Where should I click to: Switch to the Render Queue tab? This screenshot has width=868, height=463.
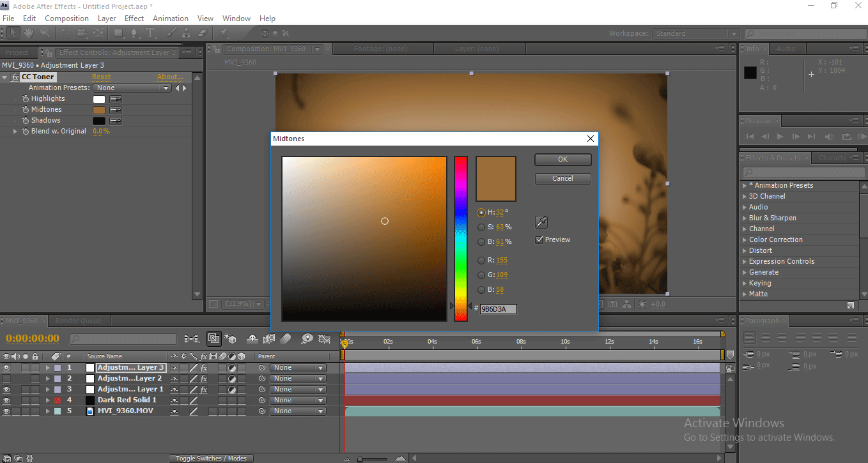point(77,321)
